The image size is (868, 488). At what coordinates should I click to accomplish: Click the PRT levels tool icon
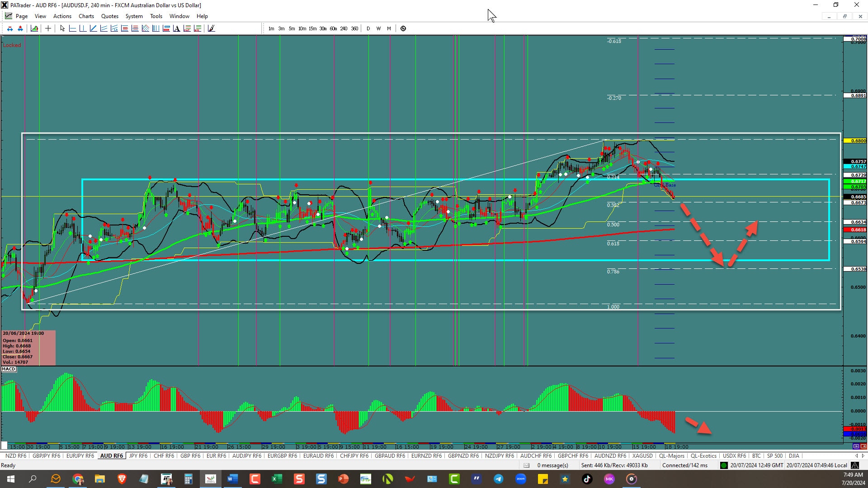187,28
